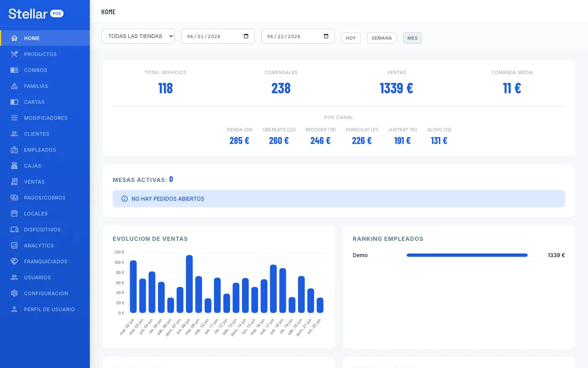
Task: Click the Locales storefront icon
Action: coord(14,213)
